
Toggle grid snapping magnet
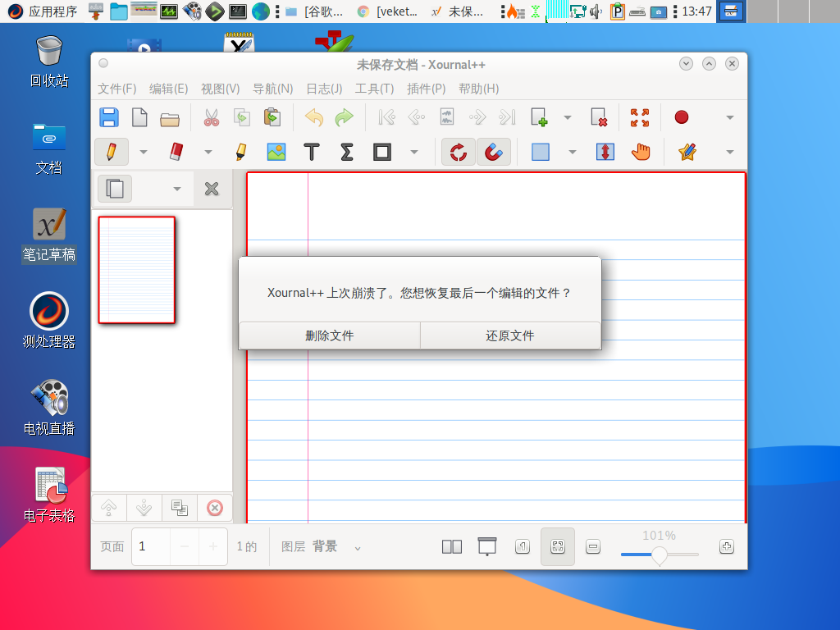(x=493, y=152)
